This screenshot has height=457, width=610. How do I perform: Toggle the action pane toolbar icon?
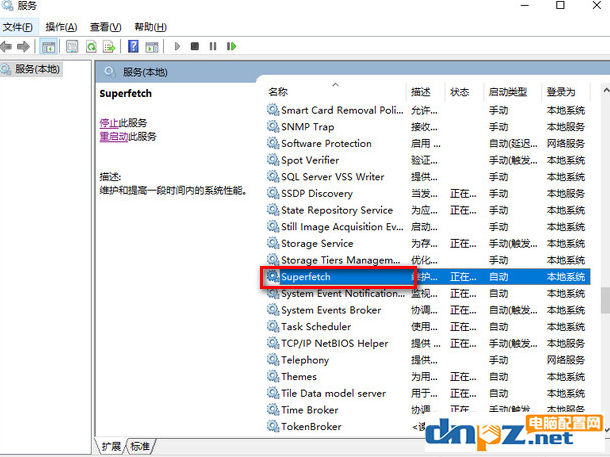pyautogui.click(x=152, y=47)
